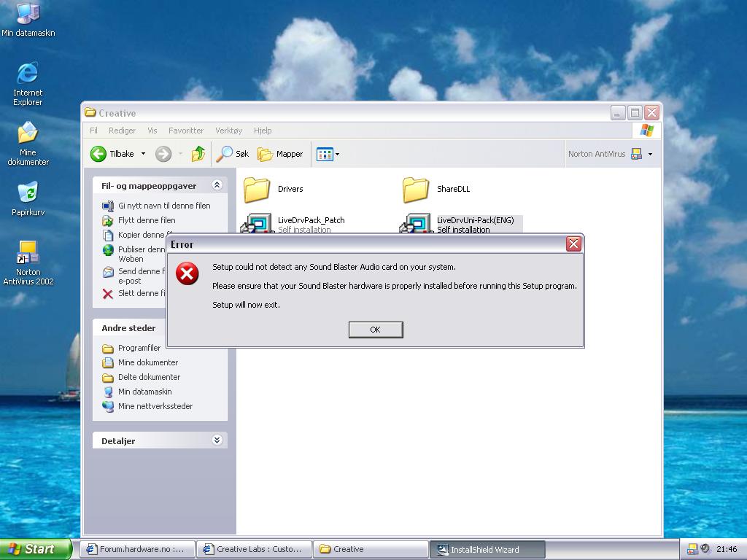The width and height of the screenshot is (747, 560).
Task: Click the Søk search button
Action: [233, 154]
